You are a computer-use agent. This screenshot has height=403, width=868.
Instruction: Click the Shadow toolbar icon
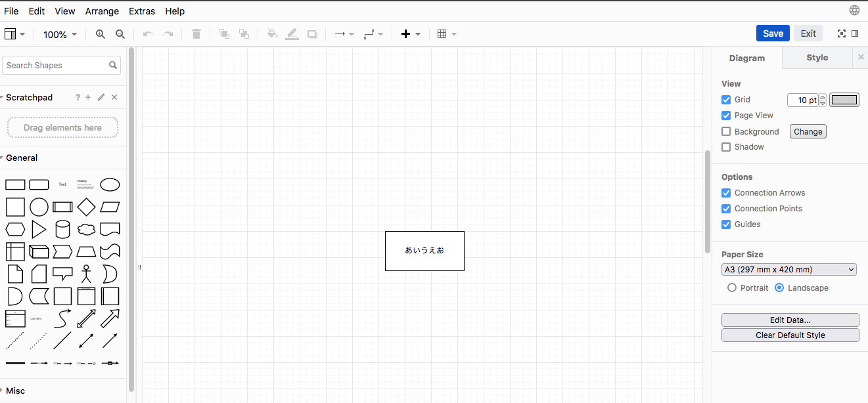pos(312,34)
